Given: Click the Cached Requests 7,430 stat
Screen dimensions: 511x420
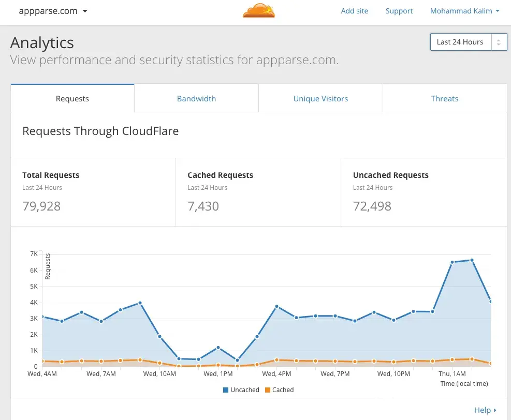Looking at the screenshot, I should (203, 206).
